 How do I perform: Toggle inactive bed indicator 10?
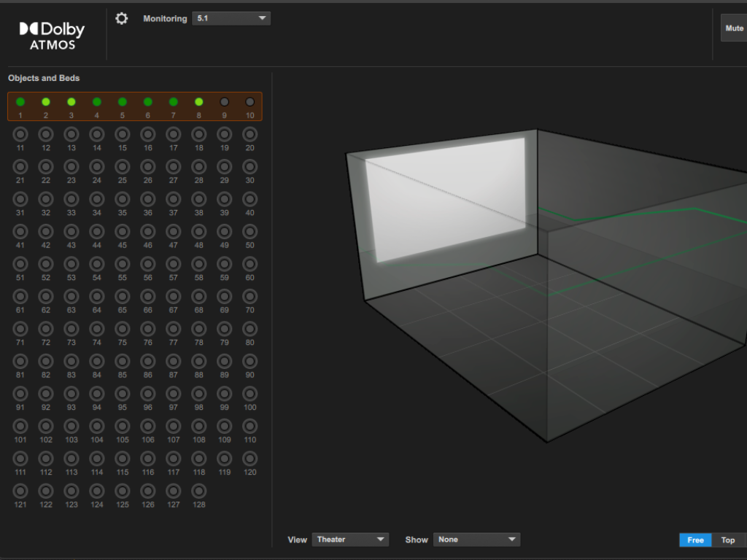249,102
